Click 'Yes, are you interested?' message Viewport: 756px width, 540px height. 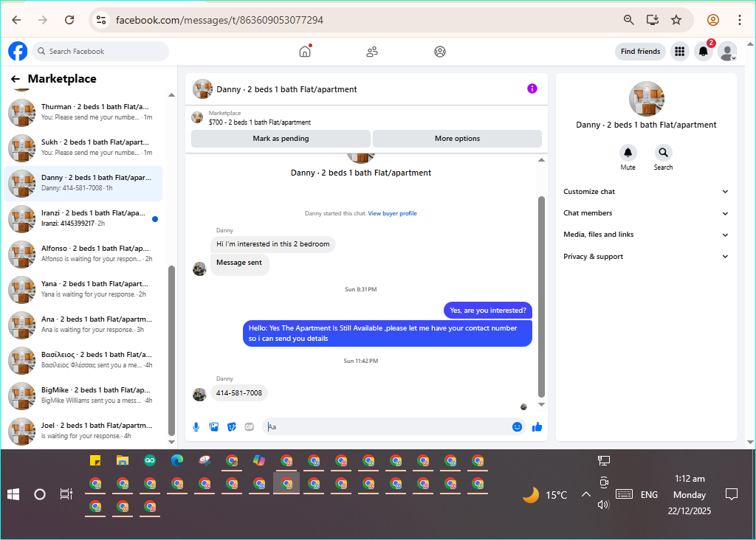[488, 311]
